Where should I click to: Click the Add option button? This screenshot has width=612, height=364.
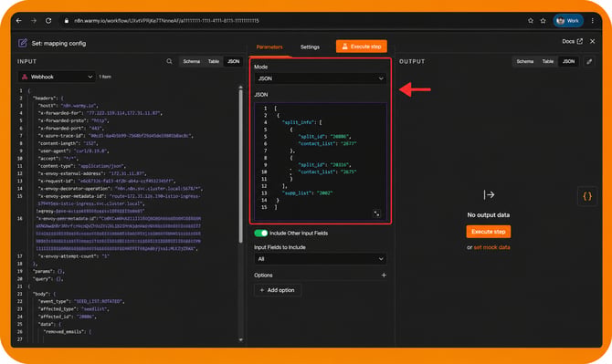pyautogui.click(x=277, y=290)
